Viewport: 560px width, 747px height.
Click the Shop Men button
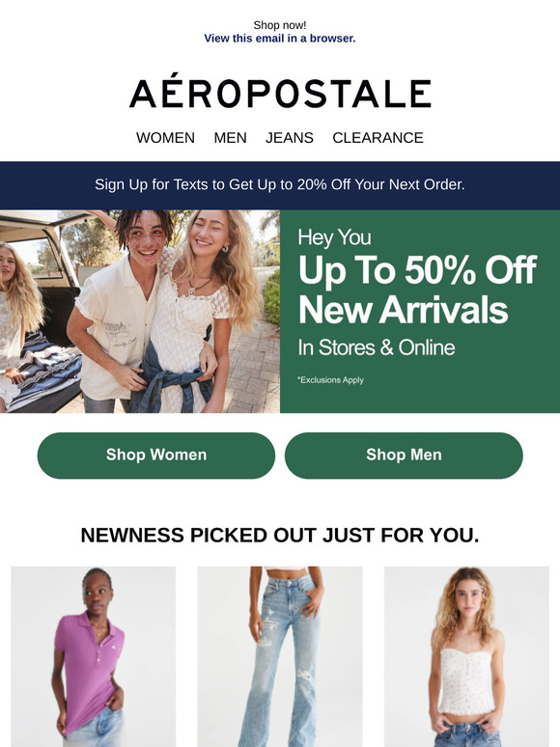coord(404,455)
